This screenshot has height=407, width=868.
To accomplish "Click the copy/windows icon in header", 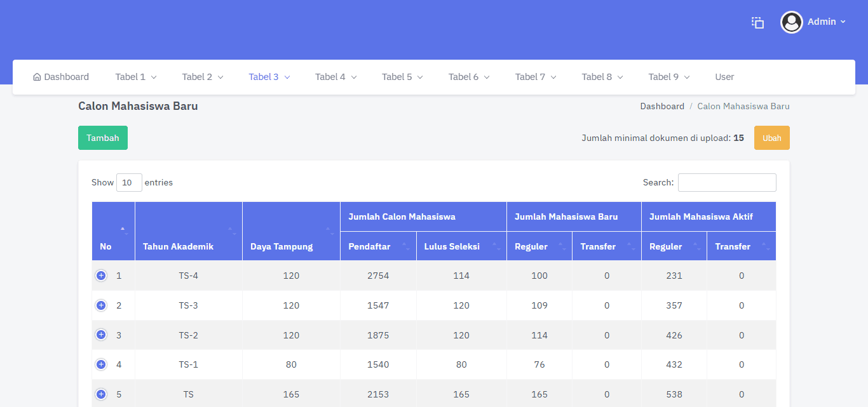I will 757,22.
